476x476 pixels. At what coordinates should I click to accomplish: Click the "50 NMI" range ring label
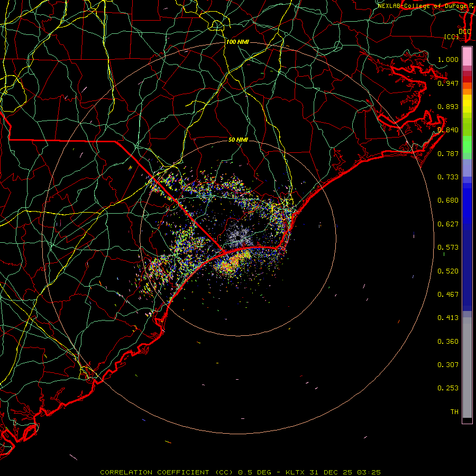[238, 140]
